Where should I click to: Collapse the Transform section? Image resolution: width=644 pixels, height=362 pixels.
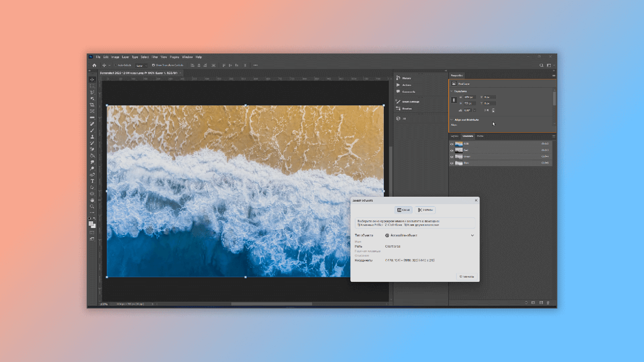451,91
